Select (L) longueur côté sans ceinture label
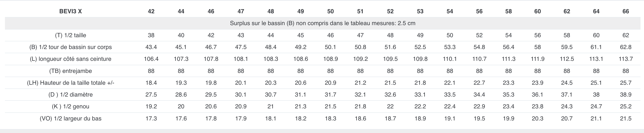644x133 pixels. pos(71,59)
